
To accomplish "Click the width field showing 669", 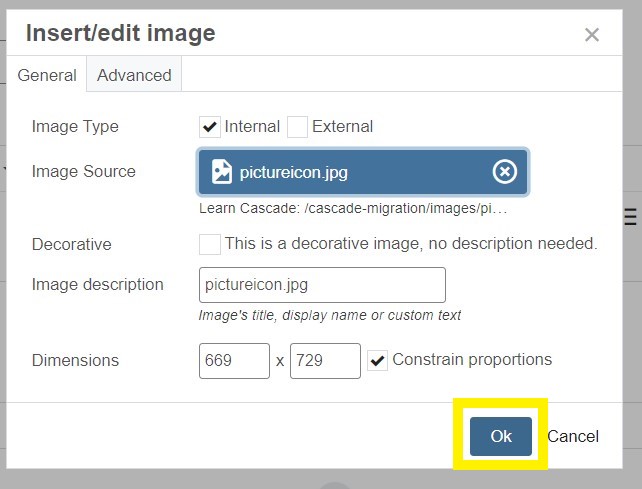I will click(234, 361).
